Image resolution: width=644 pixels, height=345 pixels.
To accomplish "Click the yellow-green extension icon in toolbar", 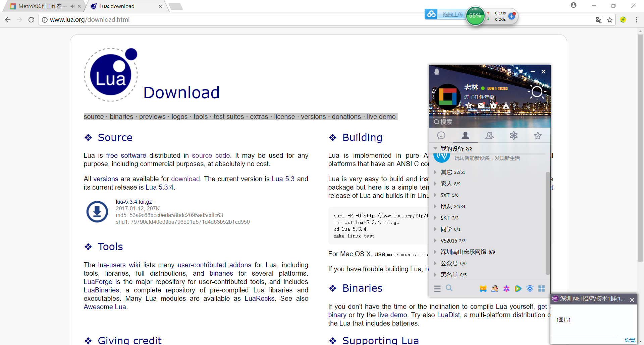I will pos(623,20).
